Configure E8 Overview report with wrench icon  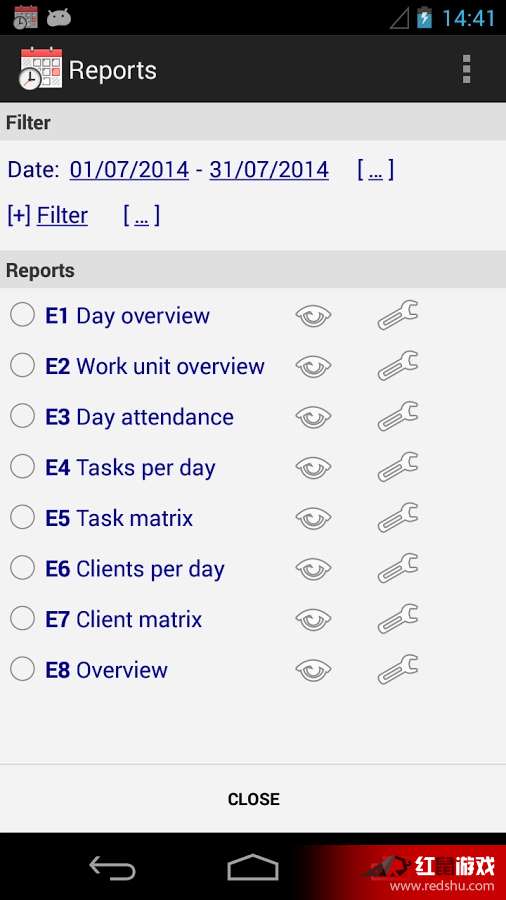398,669
